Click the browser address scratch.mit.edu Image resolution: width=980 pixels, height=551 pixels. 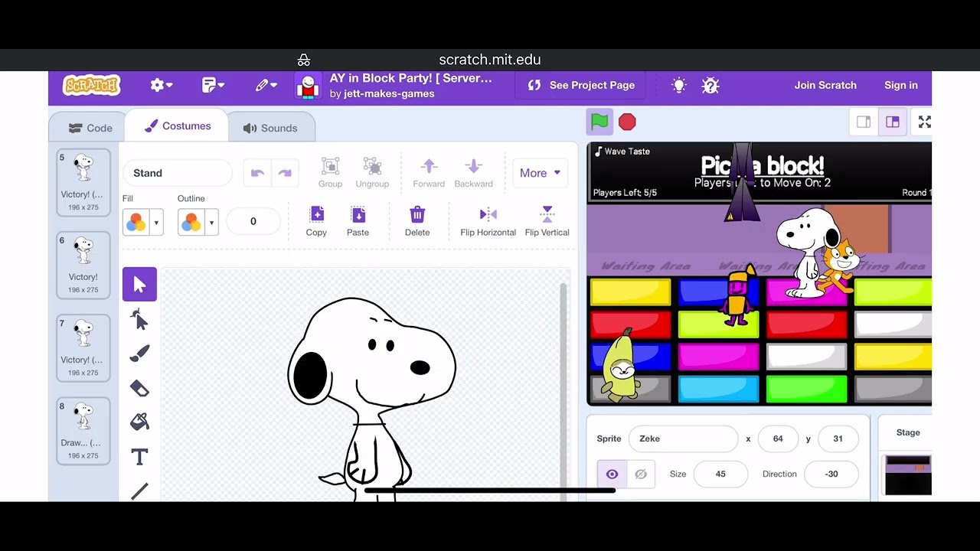[x=490, y=60]
